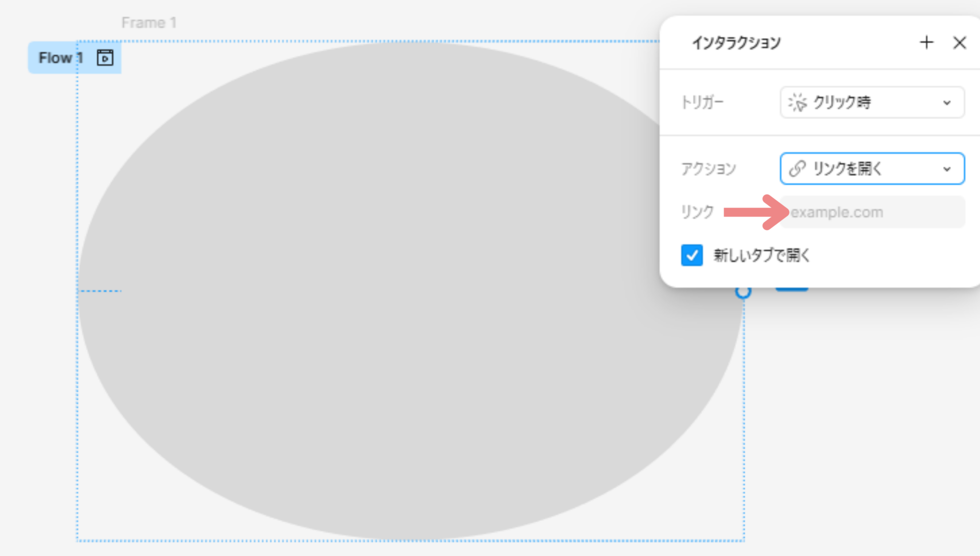This screenshot has height=556, width=980.
Task: Click the 新しいタブで開く label text
Action: point(762,255)
